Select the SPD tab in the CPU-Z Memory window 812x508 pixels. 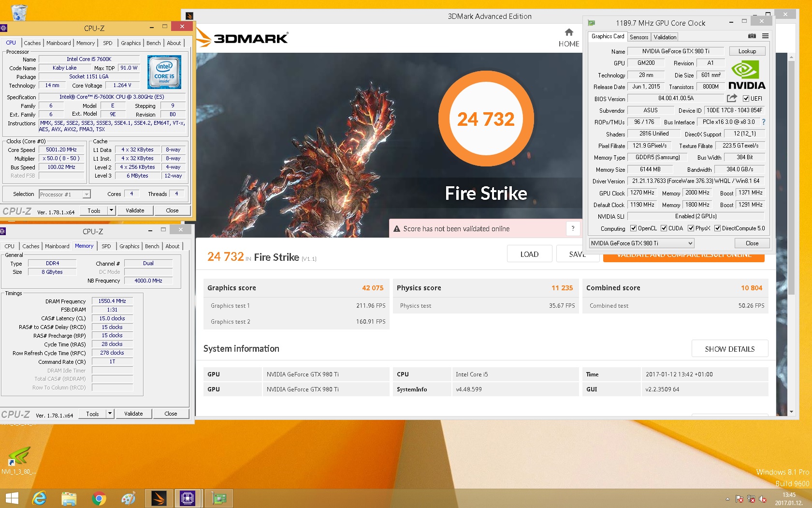[106, 246]
